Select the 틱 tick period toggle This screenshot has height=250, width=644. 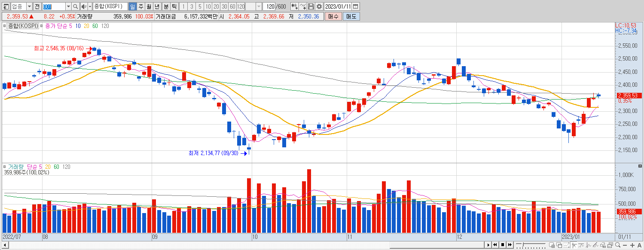pyautogui.click(x=174, y=6)
